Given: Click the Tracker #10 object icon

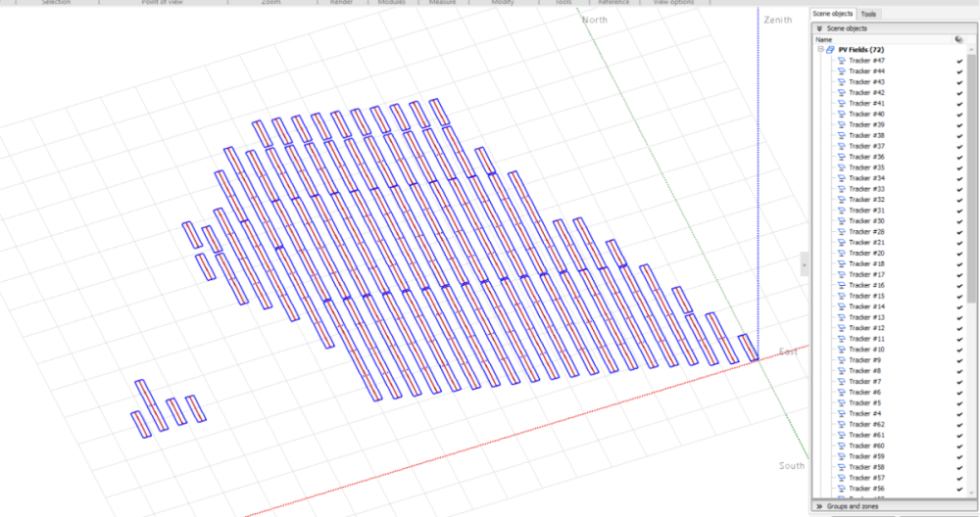Looking at the screenshot, I should coord(841,350).
